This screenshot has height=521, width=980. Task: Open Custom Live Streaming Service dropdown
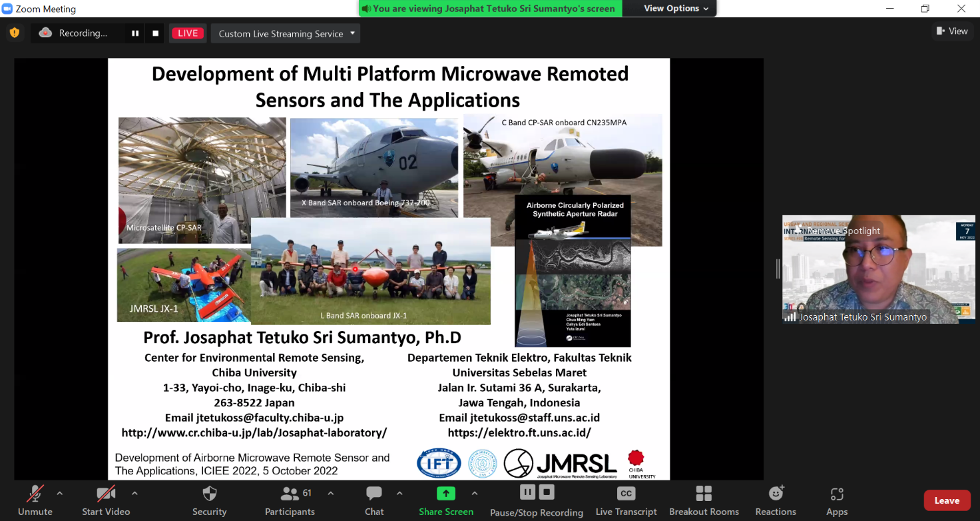pos(286,33)
